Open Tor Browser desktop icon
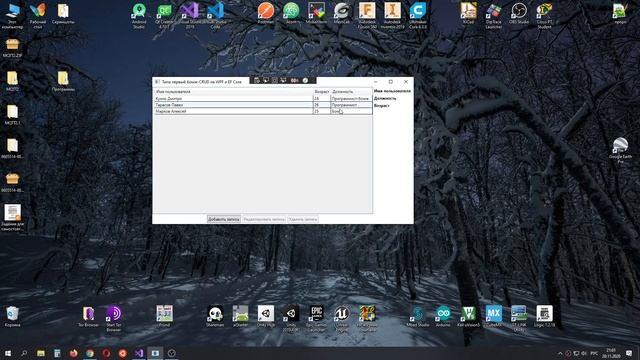Screen dimensions: 640x360 (x=89, y=316)
